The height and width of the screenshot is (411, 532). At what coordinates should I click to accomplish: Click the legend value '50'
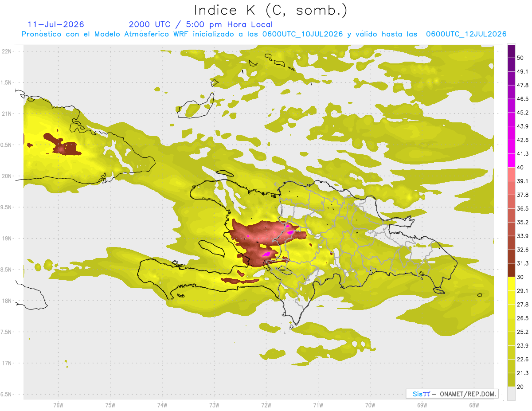pos(520,58)
